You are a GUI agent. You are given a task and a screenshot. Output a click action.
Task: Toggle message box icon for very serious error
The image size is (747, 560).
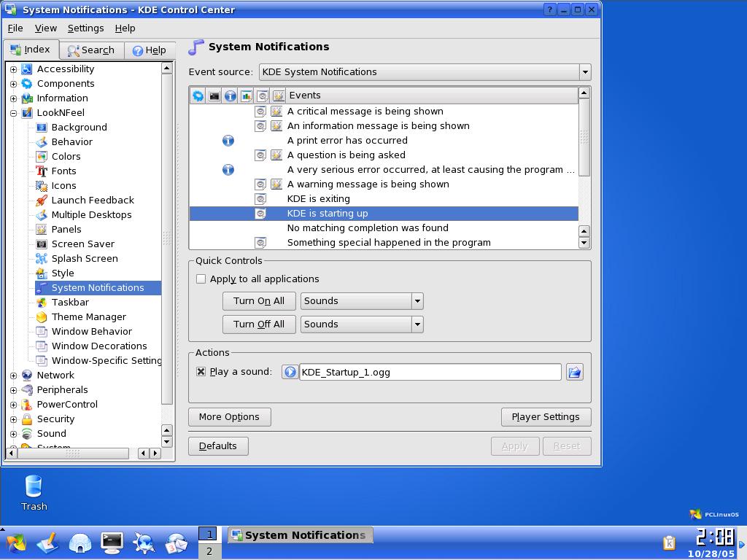pyautogui.click(x=228, y=169)
